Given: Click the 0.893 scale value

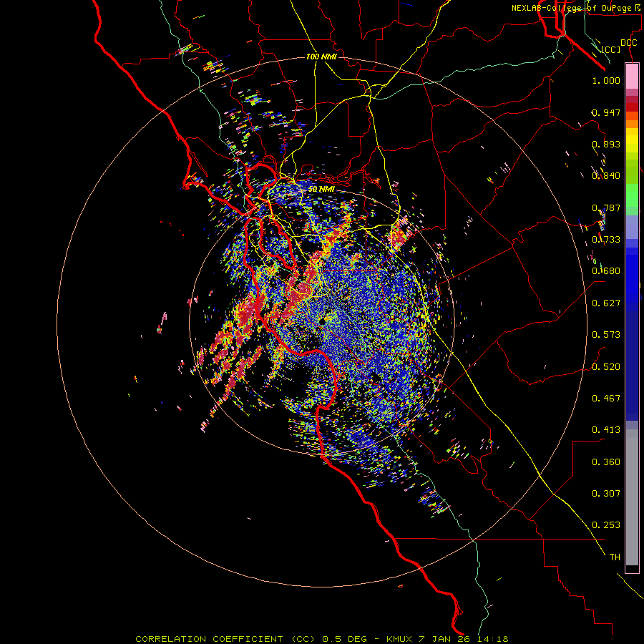Looking at the screenshot, I should pyautogui.click(x=606, y=144).
